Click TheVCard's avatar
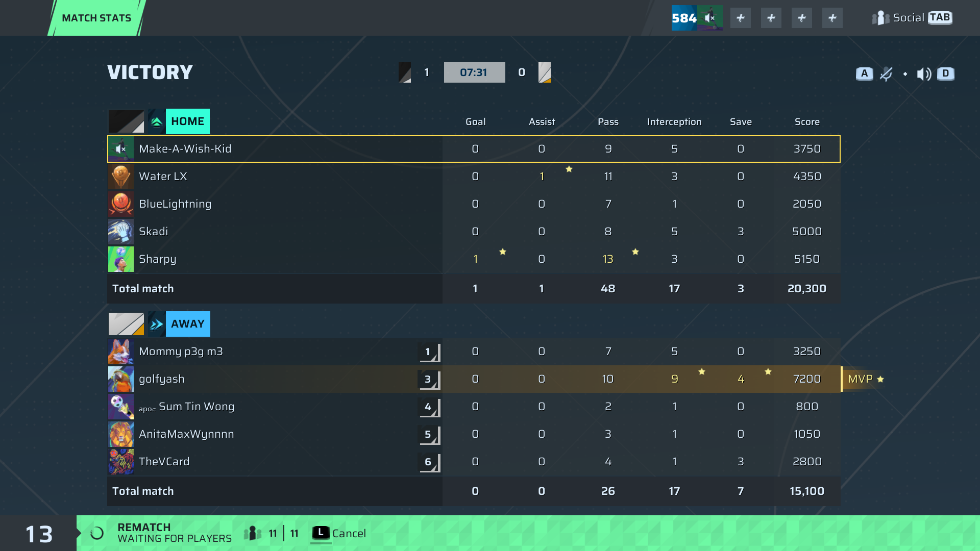 (x=121, y=462)
